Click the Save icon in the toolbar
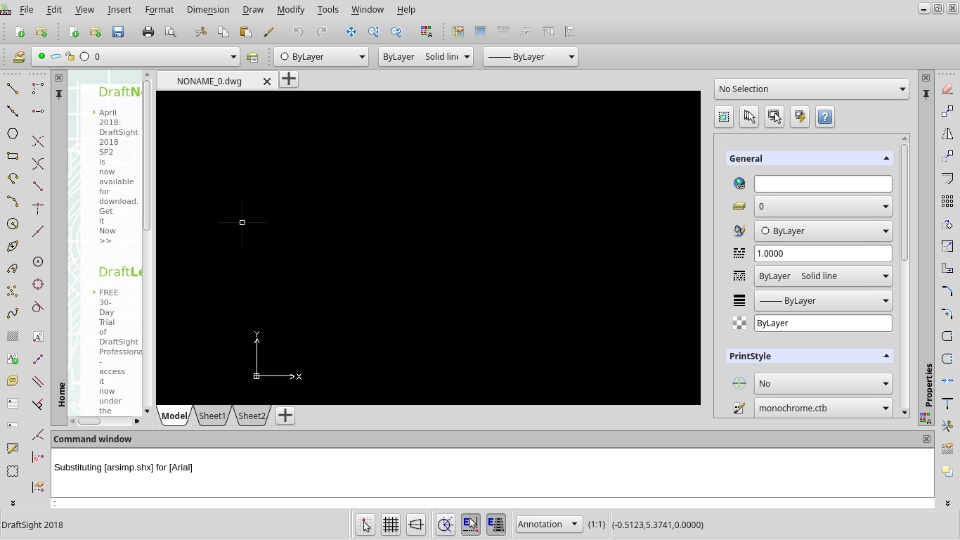Screen dimensions: 960x540 point(118,32)
